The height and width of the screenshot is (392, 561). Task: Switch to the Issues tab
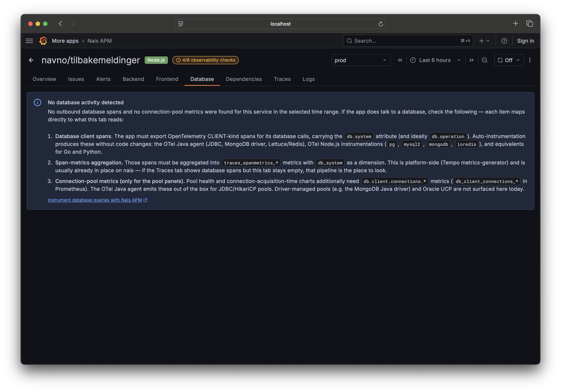76,79
